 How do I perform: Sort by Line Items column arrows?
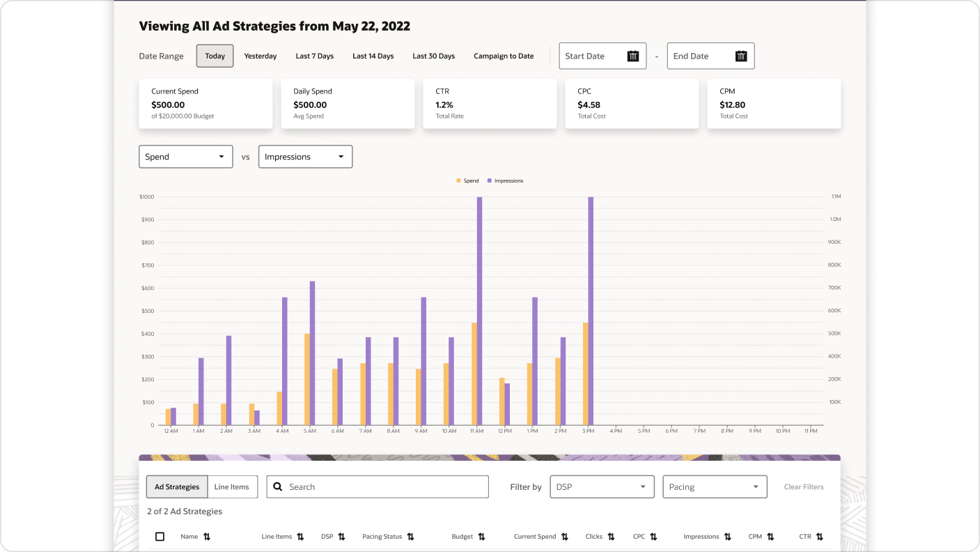[300, 537]
